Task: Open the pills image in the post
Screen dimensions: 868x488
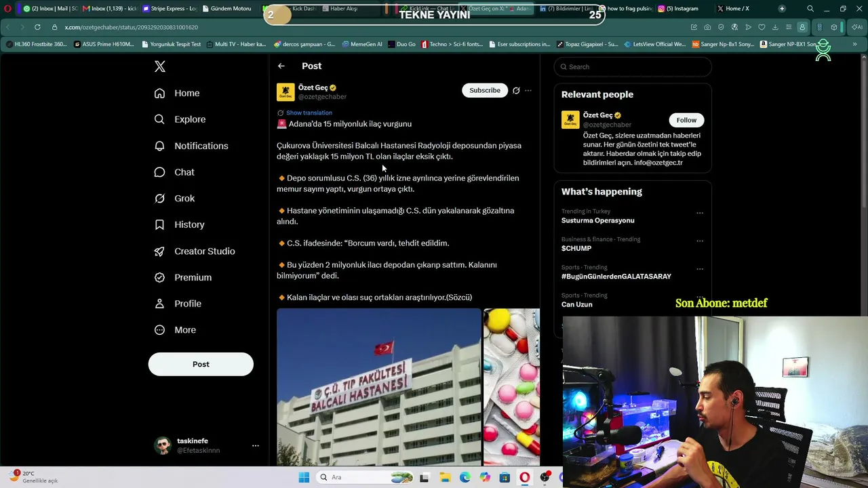Action: click(512, 387)
